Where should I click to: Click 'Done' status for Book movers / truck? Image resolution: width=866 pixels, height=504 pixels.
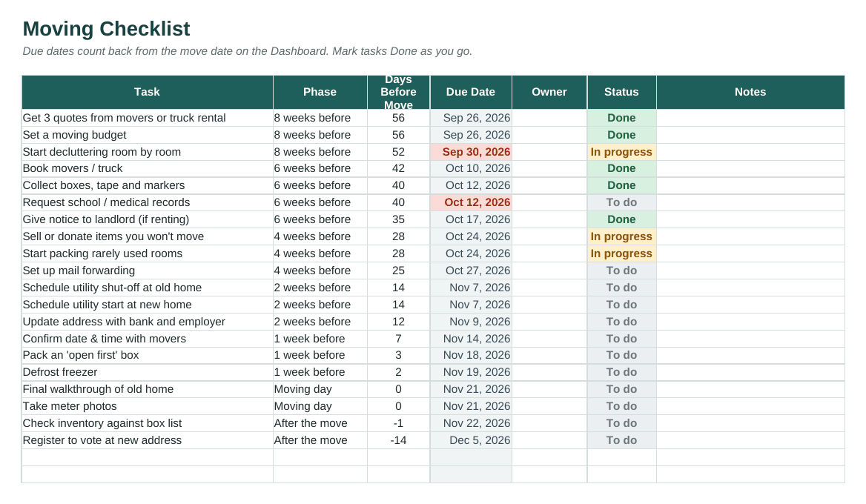click(621, 168)
